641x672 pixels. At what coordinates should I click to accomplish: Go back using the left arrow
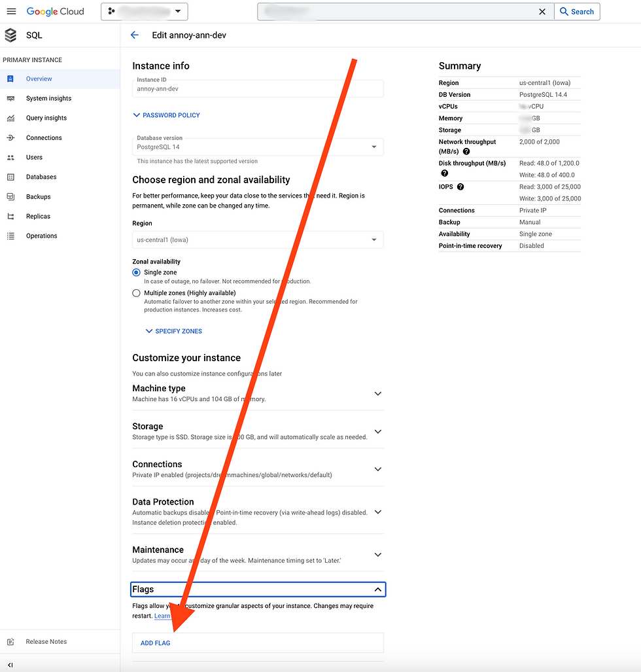(135, 35)
